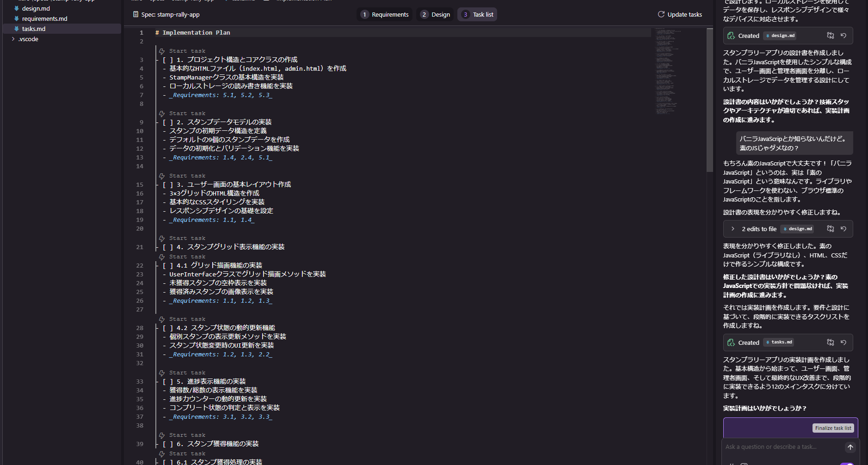Switch to the Requirements step tab

click(x=385, y=15)
